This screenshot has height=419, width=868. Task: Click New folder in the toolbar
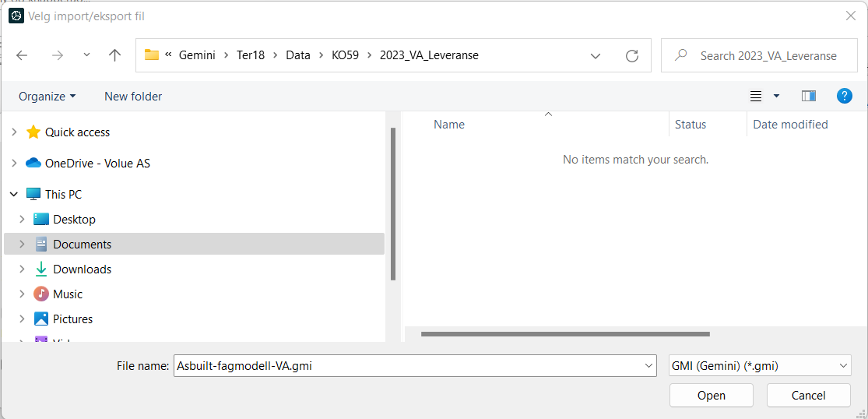[x=133, y=96]
